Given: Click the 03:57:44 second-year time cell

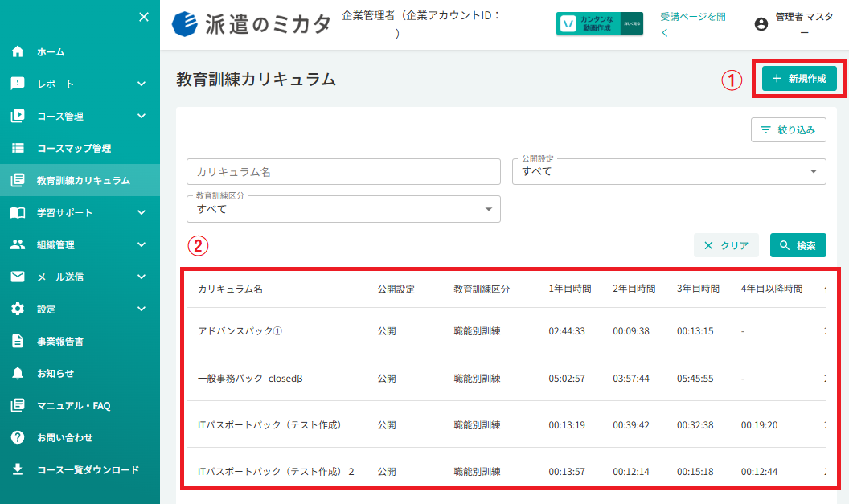Looking at the screenshot, I should [x=631, y=379].
